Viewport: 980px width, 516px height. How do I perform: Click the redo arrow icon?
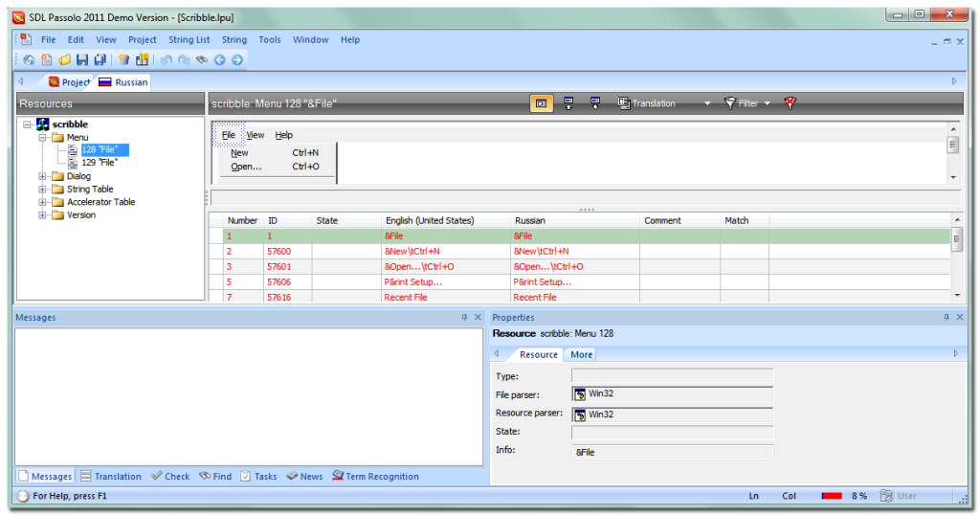pyautogui.click(x=184, y=60)
